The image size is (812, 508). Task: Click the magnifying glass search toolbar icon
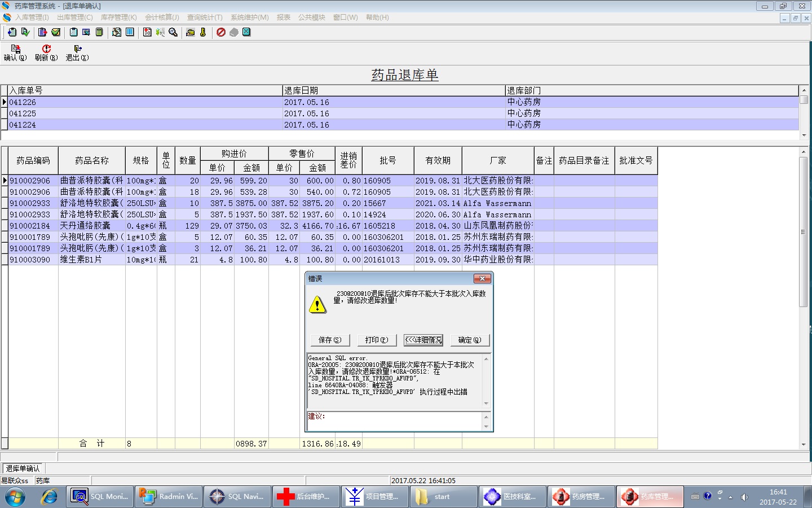(x=173, y=32)
